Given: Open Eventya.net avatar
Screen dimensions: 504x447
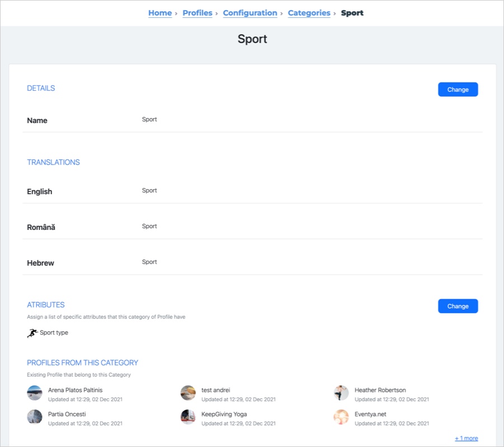Looking at the screenshot, I should click(x=341, y=417).
